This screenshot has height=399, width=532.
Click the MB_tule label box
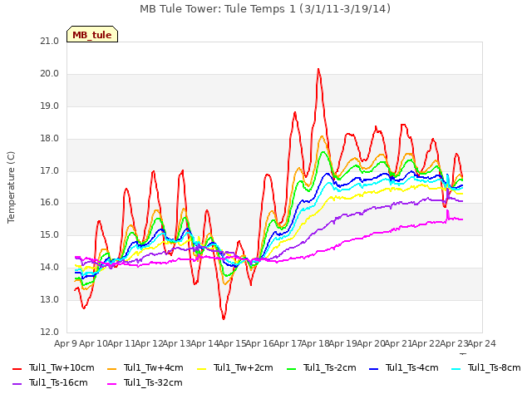pos(92,34)
